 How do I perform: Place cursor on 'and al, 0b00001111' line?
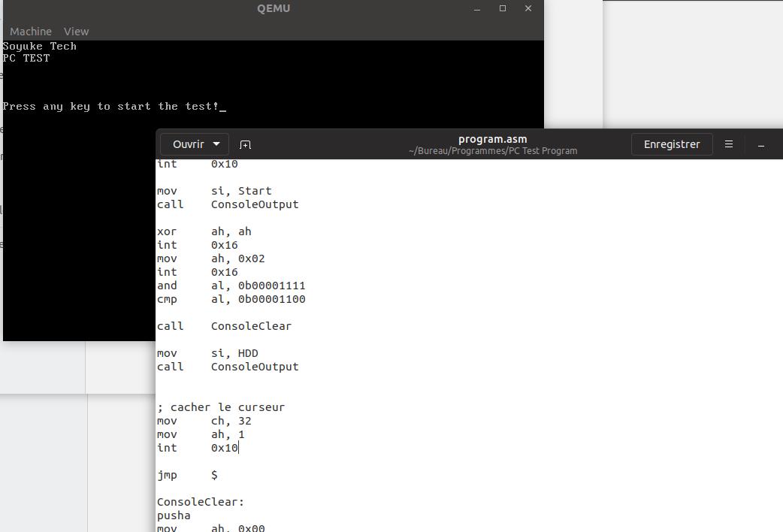pos(231,286)
